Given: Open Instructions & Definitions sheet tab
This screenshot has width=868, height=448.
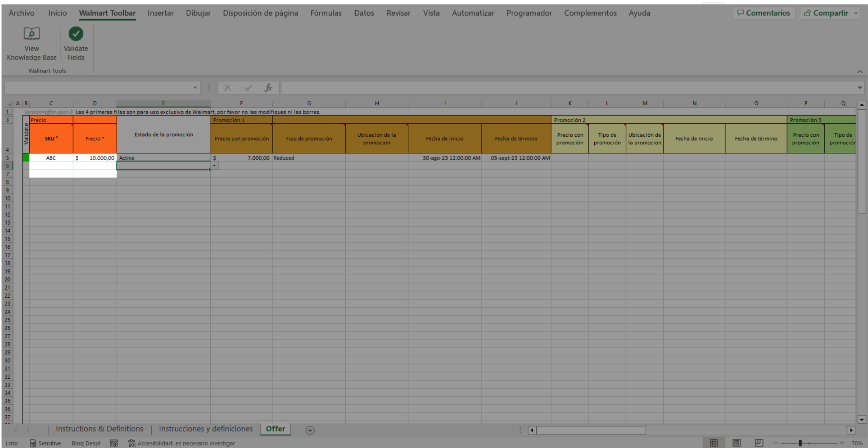Looking at the screenshot, I should [x=99, y=429].
